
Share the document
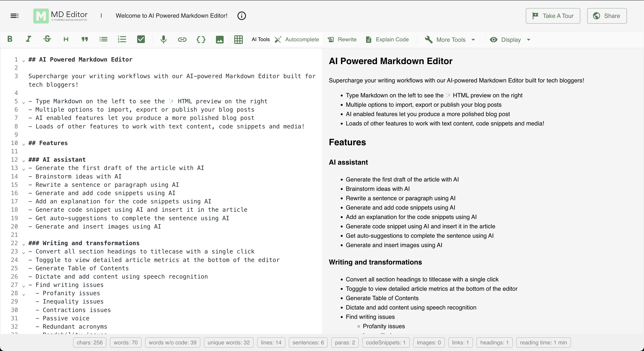pos(607,16)
